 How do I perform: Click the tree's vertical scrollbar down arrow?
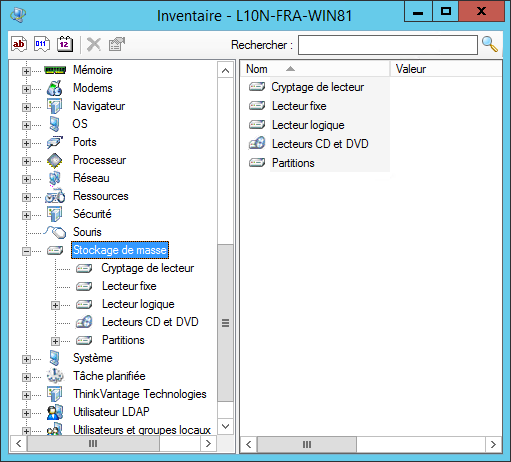[x=225, y=426]
